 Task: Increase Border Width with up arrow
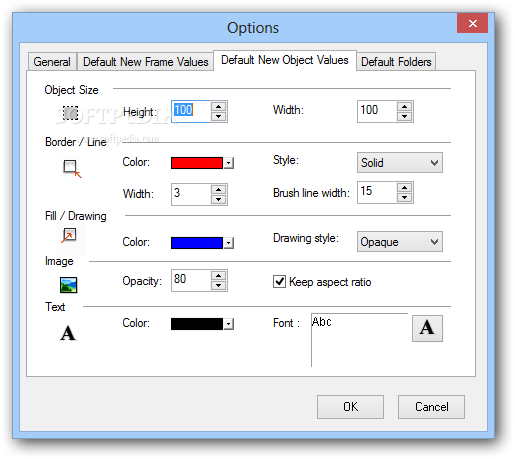pyautogui.click(x=219, y=190)
